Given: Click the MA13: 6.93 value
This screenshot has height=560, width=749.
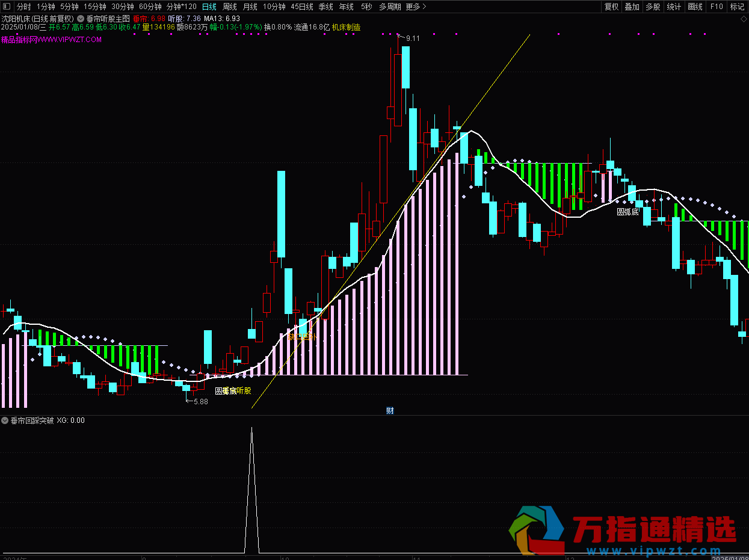Looking at the screenshot, I should point(222,19).
